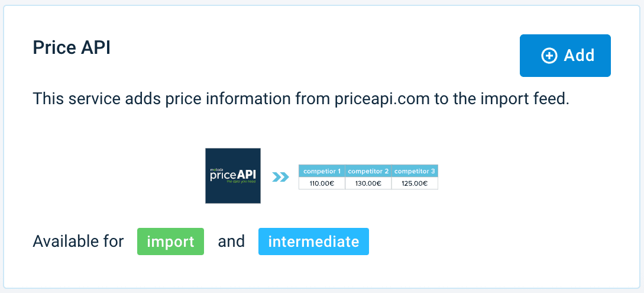The image size is (644, 293).
Task: Click the double chevron arrow icon
Action: (x=280, y=176)
